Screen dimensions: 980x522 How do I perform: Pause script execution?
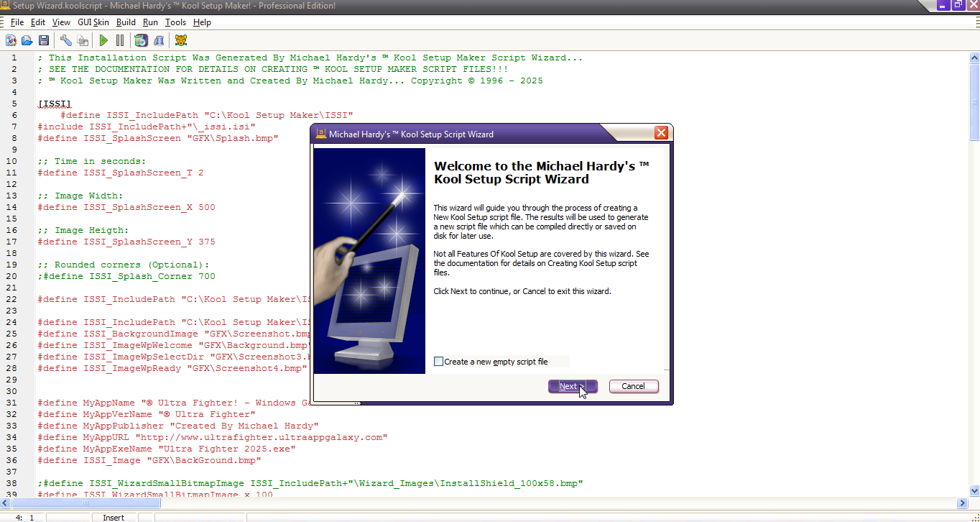pos(121,40)
